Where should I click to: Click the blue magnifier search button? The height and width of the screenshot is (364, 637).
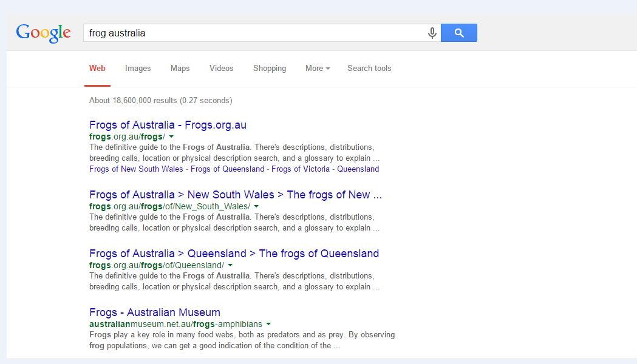pos(459,33)
